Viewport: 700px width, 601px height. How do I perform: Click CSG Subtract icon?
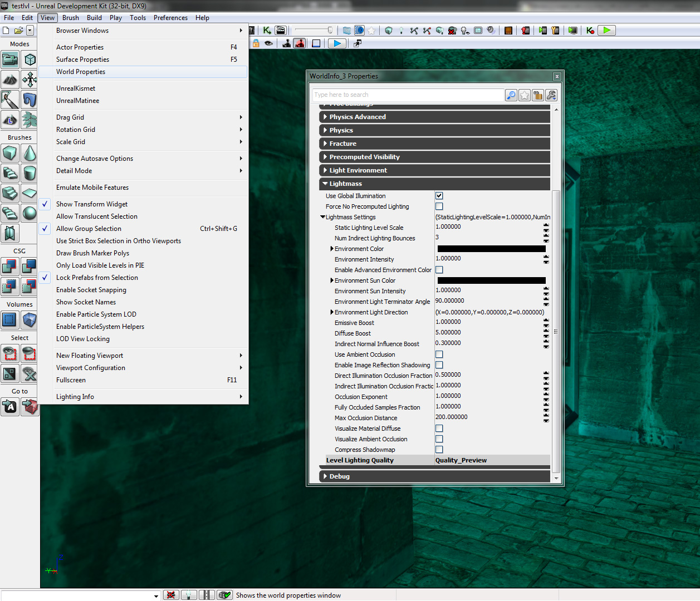click(30, 267)
